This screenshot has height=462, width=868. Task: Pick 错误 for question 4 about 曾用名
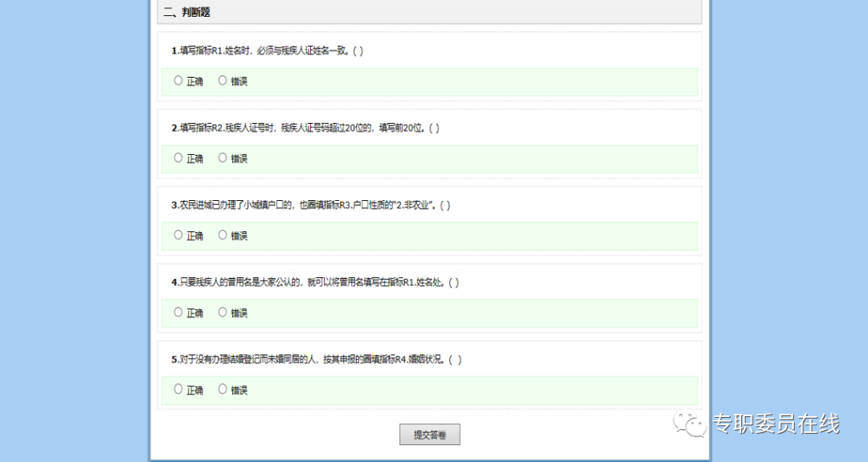[223, 312]
